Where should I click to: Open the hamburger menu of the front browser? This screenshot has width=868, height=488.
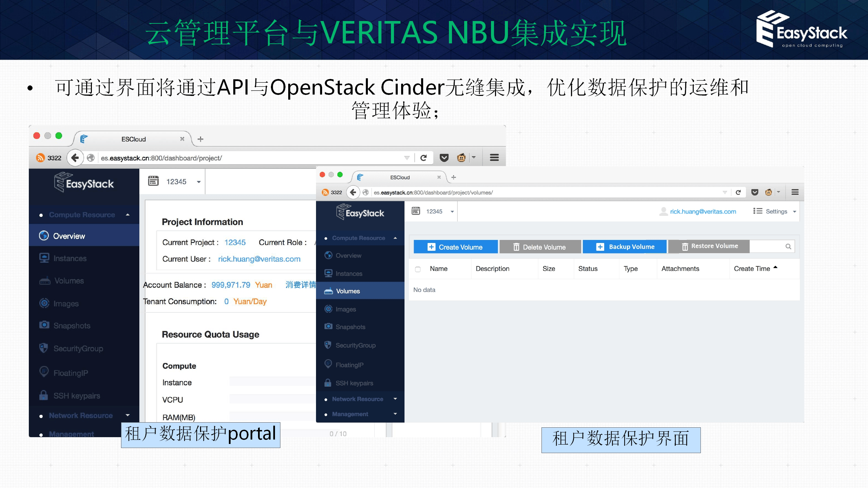pyautogui.click(x=795, y=192)
